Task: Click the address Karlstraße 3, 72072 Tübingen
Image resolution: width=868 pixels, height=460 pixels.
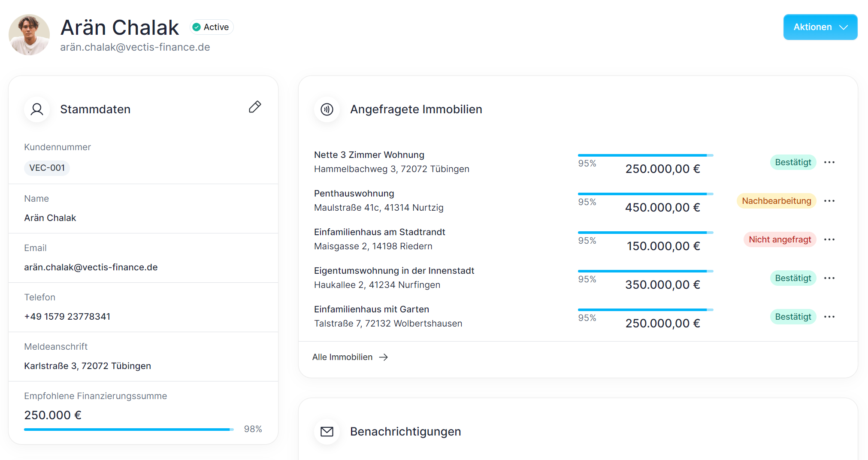Action: 88,366
